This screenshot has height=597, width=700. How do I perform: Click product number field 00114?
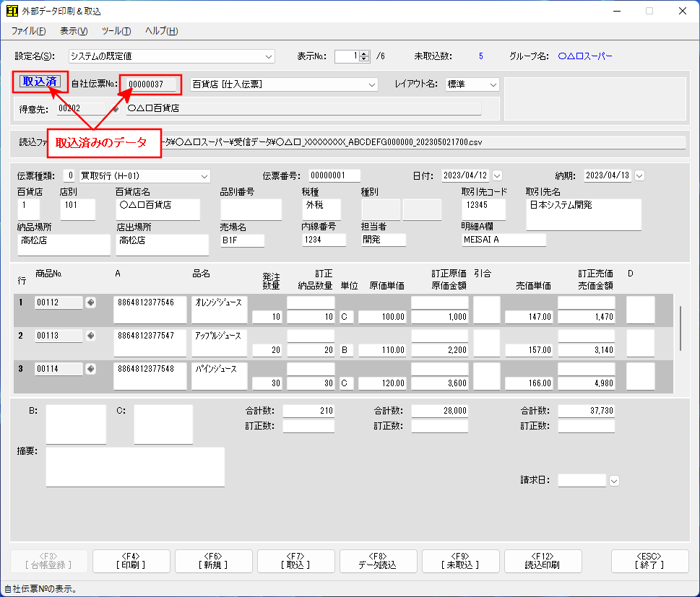tap(59, 369)
